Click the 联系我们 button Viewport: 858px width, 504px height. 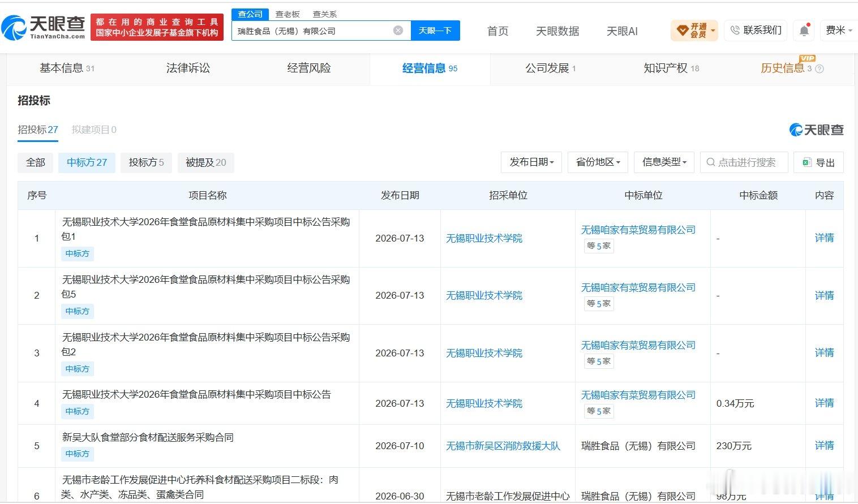(x=756, y=30)
